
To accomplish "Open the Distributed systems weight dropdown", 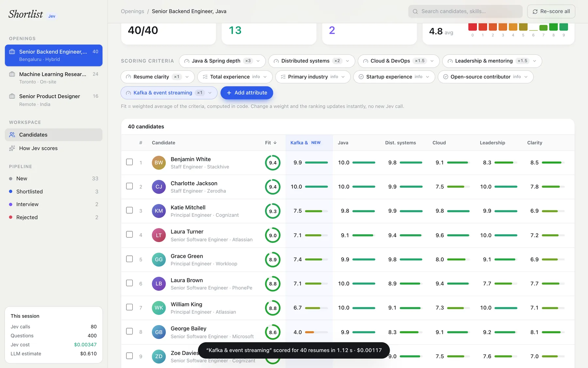I will [348, 61].
